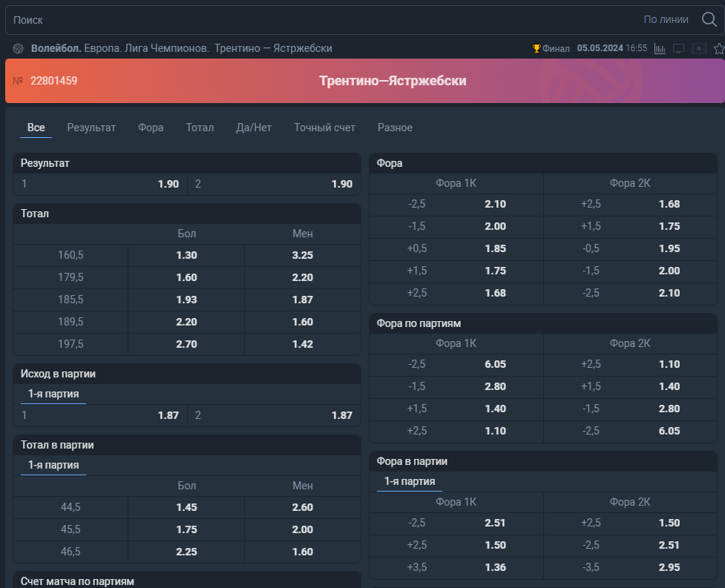Open match statistics chart icon
The height and width of the screenshot is (588, 725).
660,48
